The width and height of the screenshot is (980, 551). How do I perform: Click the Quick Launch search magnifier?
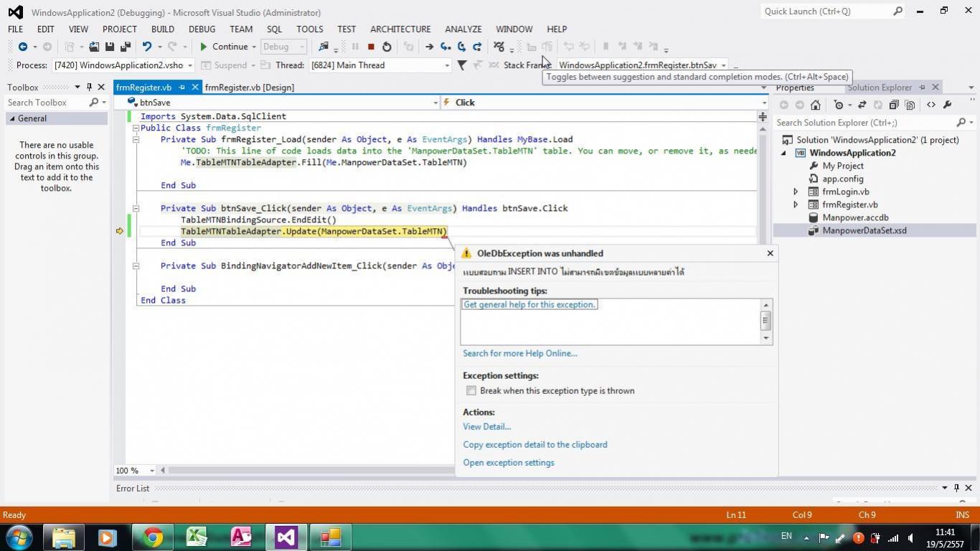(897, 11)
